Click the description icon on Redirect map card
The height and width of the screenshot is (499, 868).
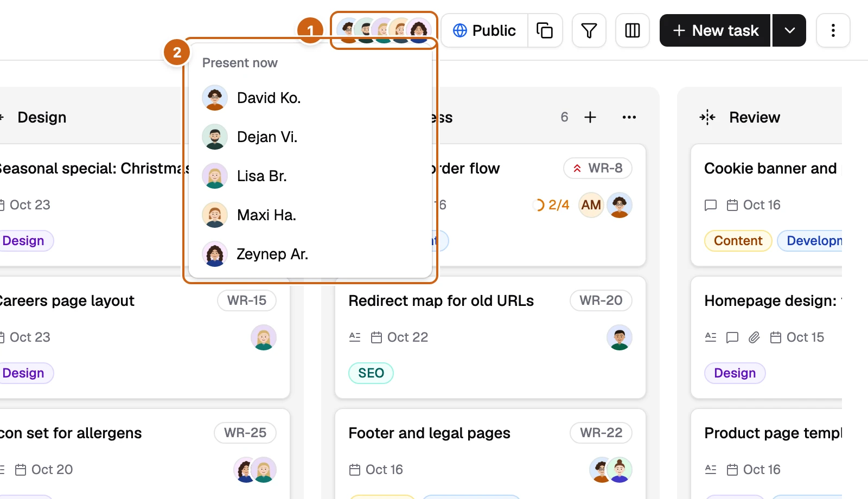point(355,337)
